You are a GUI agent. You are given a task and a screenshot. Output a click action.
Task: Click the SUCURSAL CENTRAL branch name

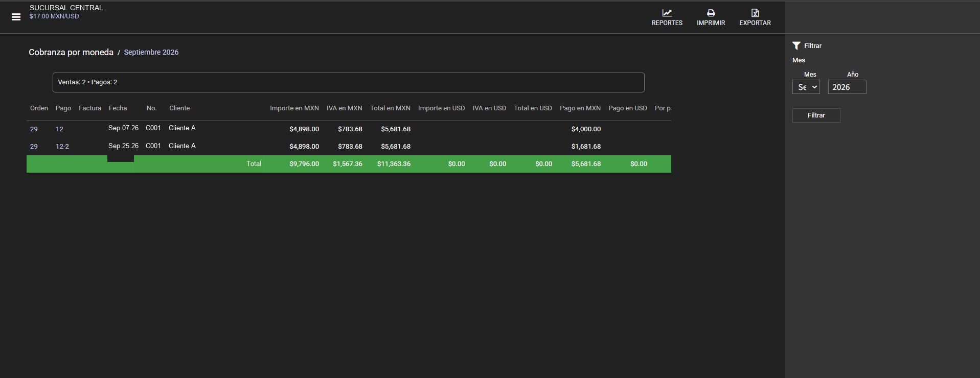tap(66, 8)
